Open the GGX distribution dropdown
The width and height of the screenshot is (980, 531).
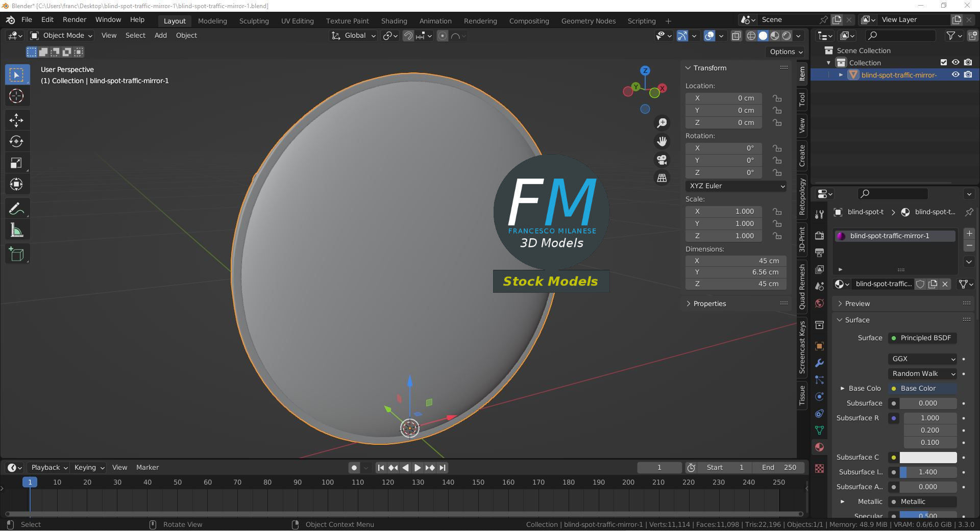pos(923,359)
